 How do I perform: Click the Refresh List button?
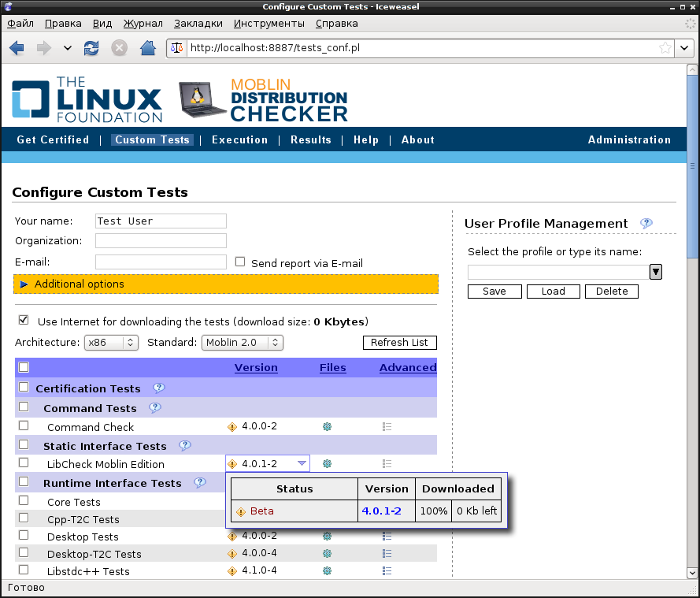point(399,343)
